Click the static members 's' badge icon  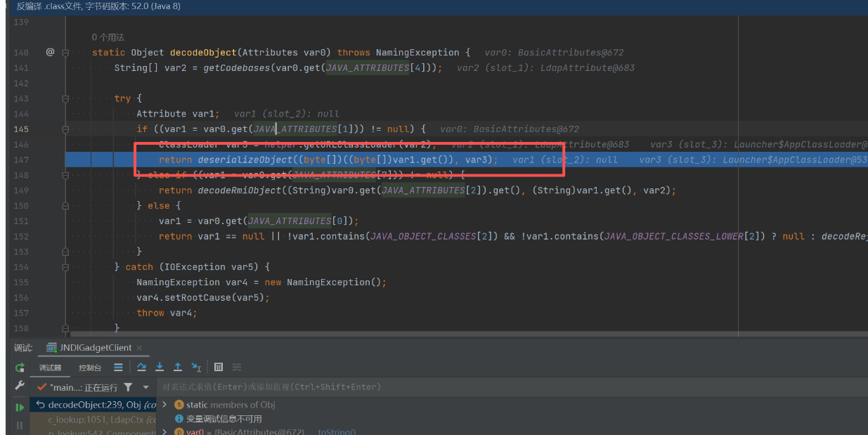(x=179, y=405)
